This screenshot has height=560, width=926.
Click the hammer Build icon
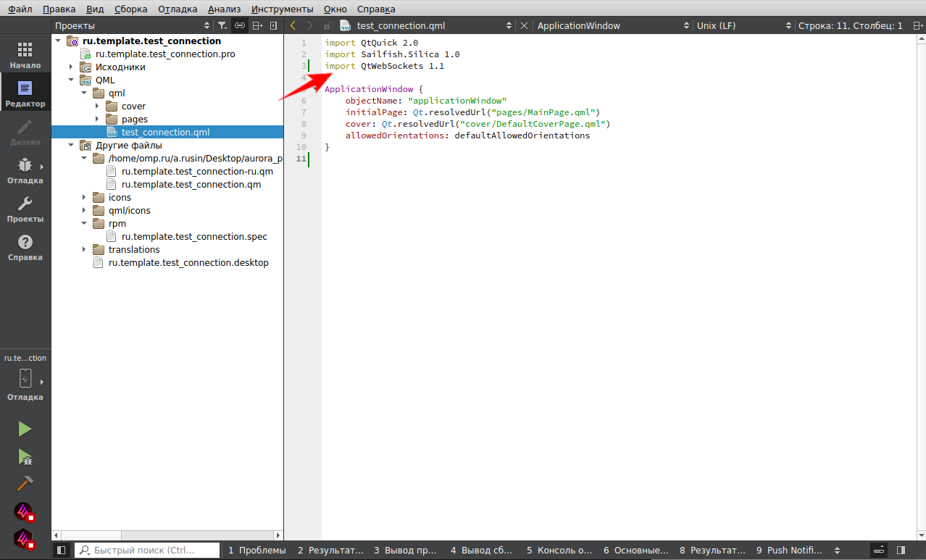coord(25,483)
